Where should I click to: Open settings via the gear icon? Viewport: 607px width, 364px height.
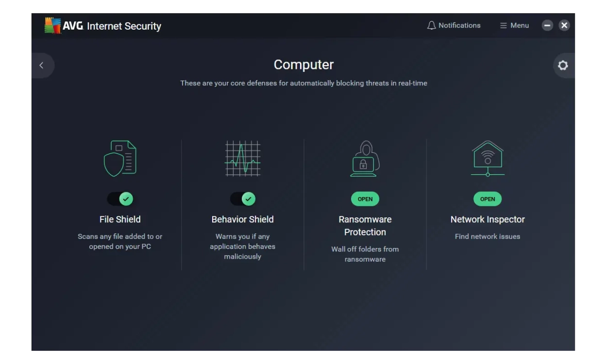[563, 66]
